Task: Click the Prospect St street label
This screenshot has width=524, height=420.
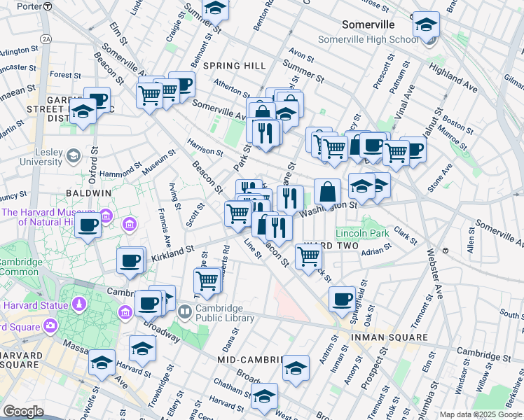Action: [x=374, y=368]
